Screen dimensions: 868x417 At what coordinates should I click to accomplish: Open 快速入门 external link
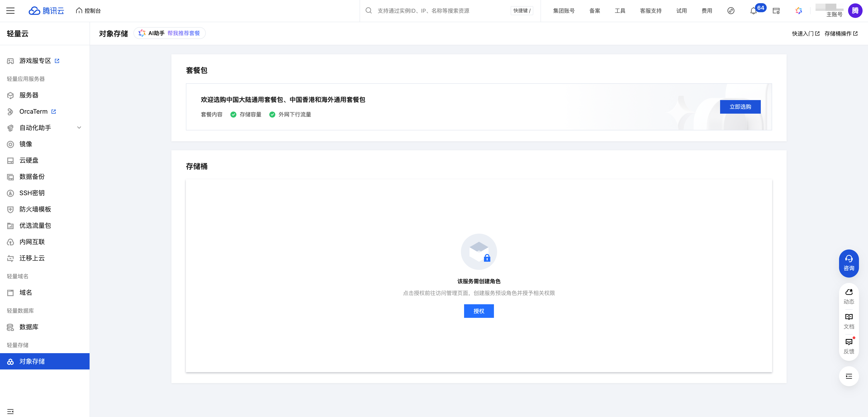[806, 34]
